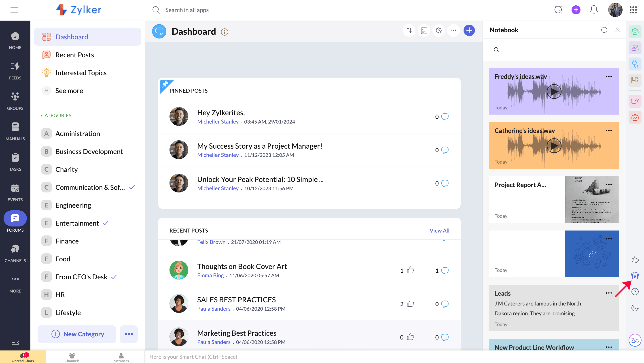
Task: Click the New Category button
Action: (77, 334)
